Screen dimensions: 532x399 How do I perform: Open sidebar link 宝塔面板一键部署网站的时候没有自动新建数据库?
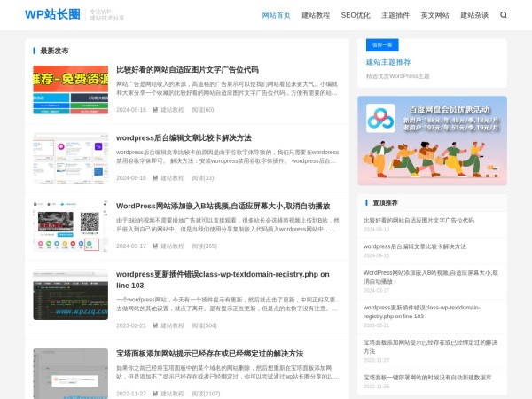click(426, 377)
